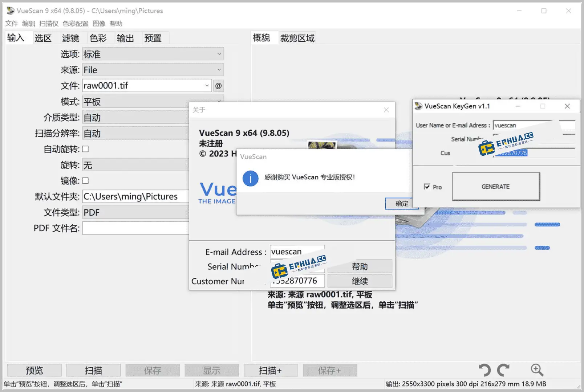The image size is (584, 392).
Task: Click the Customer Number field in About dialog
Action: pos(297,281)
